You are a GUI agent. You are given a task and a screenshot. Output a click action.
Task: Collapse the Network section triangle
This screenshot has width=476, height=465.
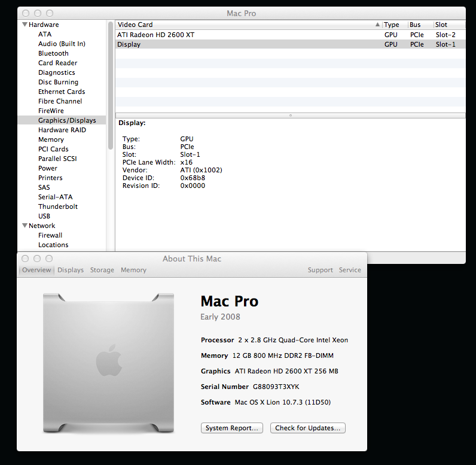click(25, 226)
